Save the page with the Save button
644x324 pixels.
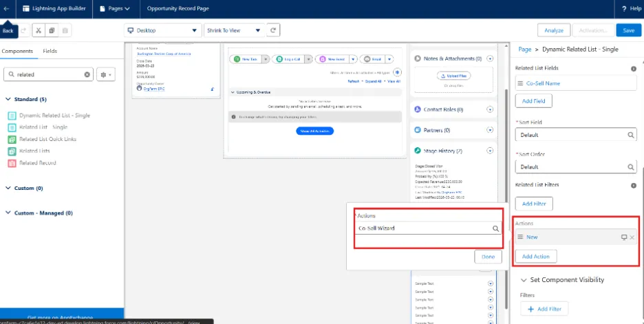pos(628,30)
